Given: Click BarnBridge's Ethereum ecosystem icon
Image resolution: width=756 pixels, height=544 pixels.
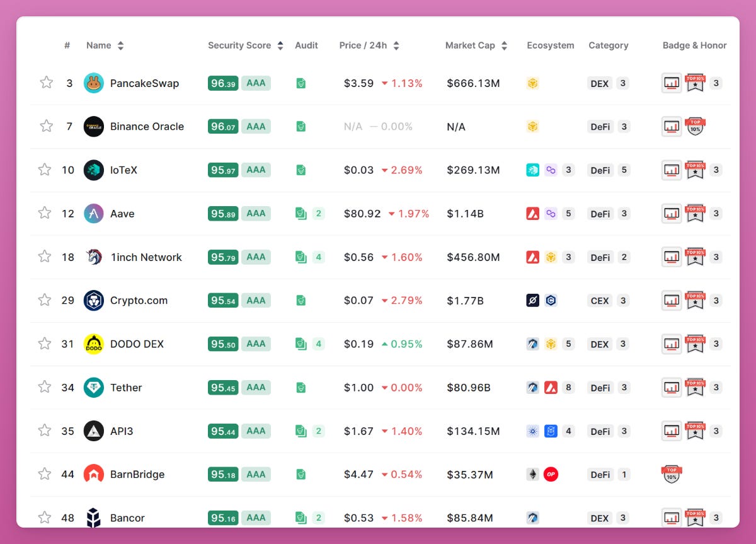Looking at the screenshot, I should click(533, 474).
